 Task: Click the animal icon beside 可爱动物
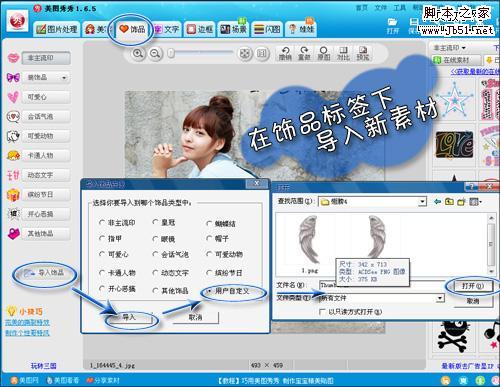[x=13, y=136]
